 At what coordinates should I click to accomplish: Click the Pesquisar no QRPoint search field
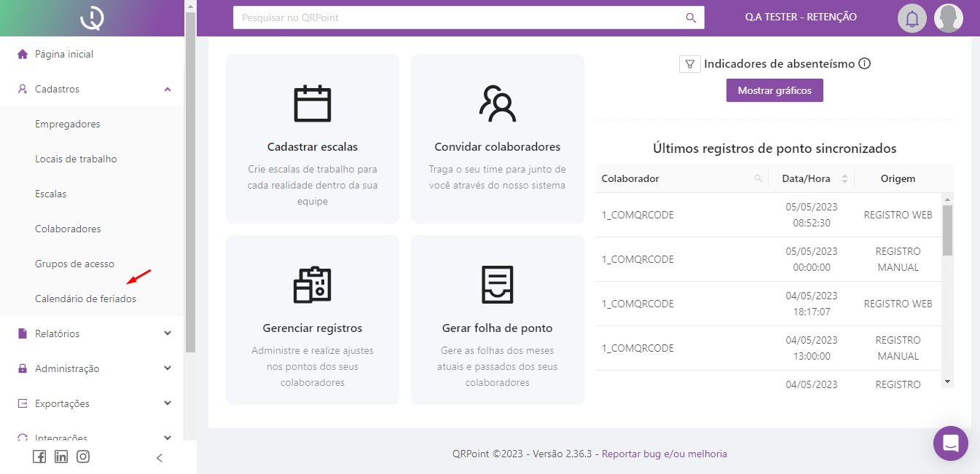point(459,17)
